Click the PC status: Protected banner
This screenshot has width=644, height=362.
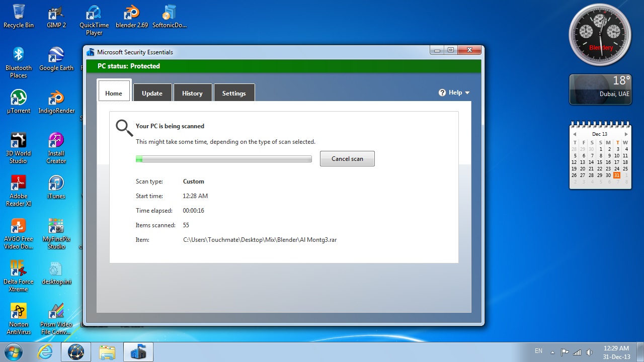[x=283, y=66]
